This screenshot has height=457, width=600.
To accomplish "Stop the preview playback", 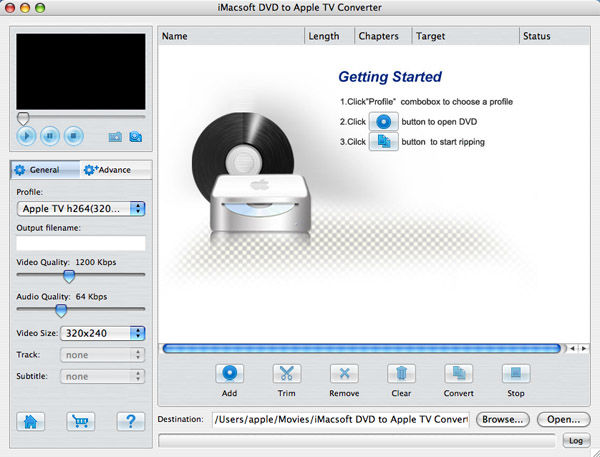I will pyautogui.click(x=74, y=136).
